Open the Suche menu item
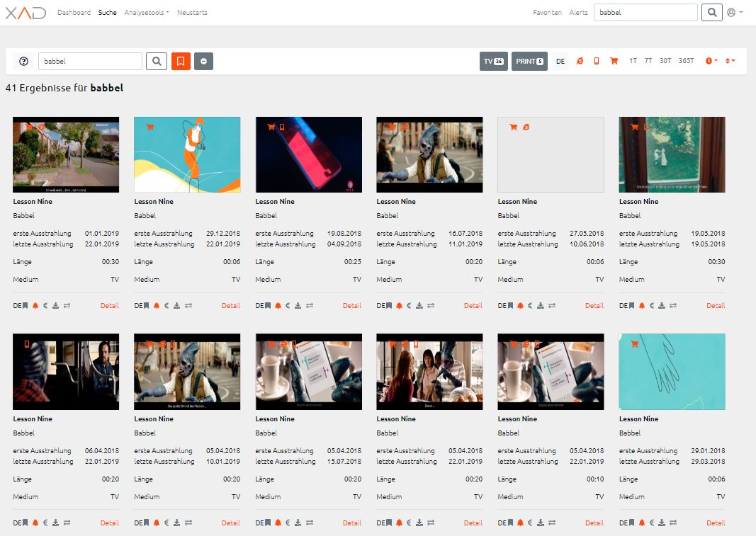756x536 pixels. (108, 13)
